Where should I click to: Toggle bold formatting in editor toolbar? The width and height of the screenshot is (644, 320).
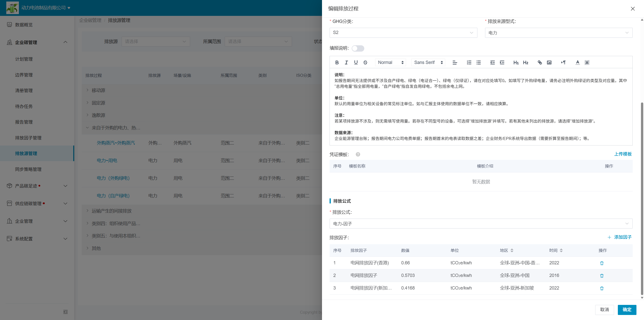[x=337, y=62]
